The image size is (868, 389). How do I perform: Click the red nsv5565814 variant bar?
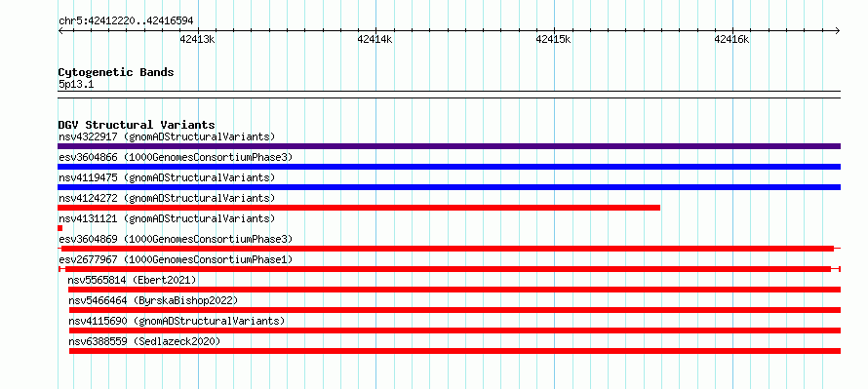pyautogui.click(x=454, y=290)
